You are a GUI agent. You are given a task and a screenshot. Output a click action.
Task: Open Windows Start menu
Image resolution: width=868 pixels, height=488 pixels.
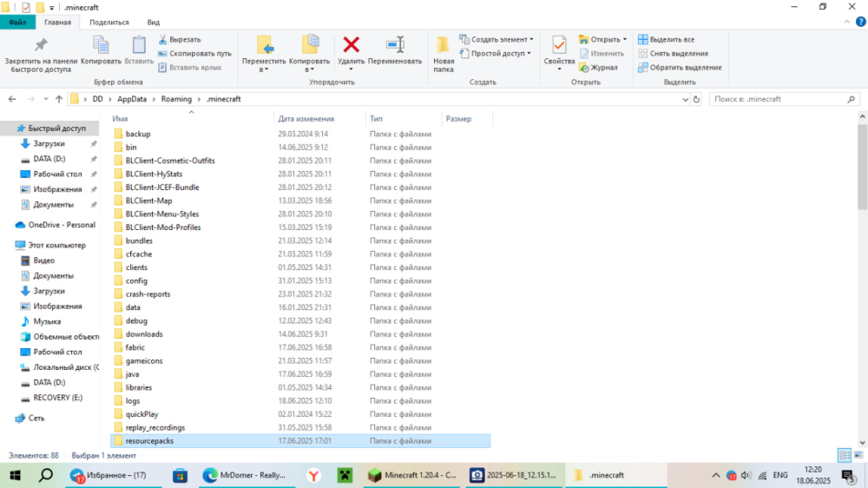(x=15, y=475)
